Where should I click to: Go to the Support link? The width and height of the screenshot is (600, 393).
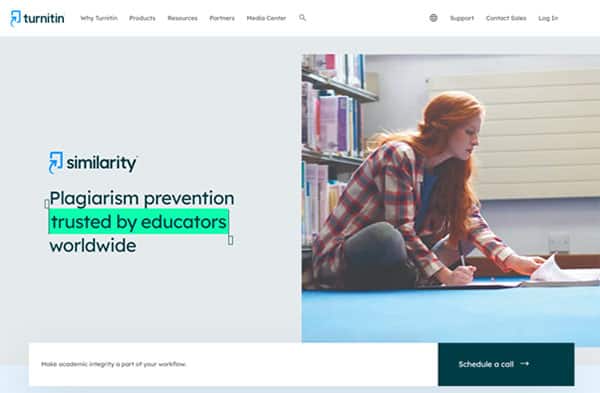[462, 18]
